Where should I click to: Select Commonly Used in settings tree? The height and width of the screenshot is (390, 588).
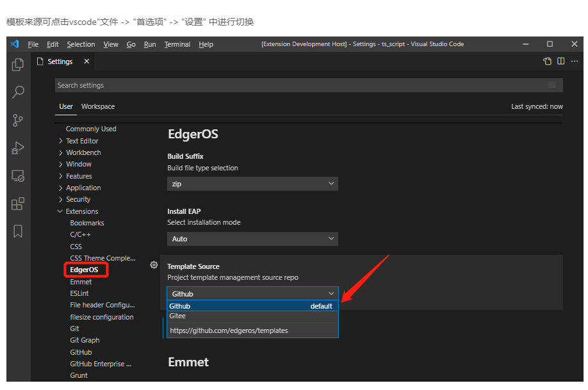[91, 129]
